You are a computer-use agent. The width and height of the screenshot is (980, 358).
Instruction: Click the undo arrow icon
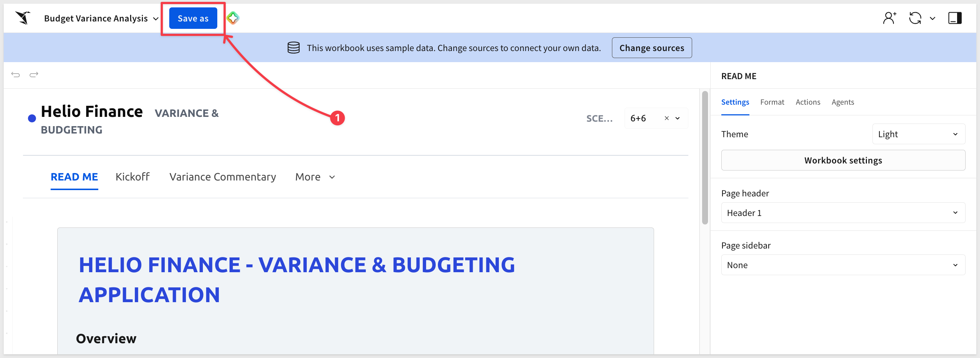[16, 75]
